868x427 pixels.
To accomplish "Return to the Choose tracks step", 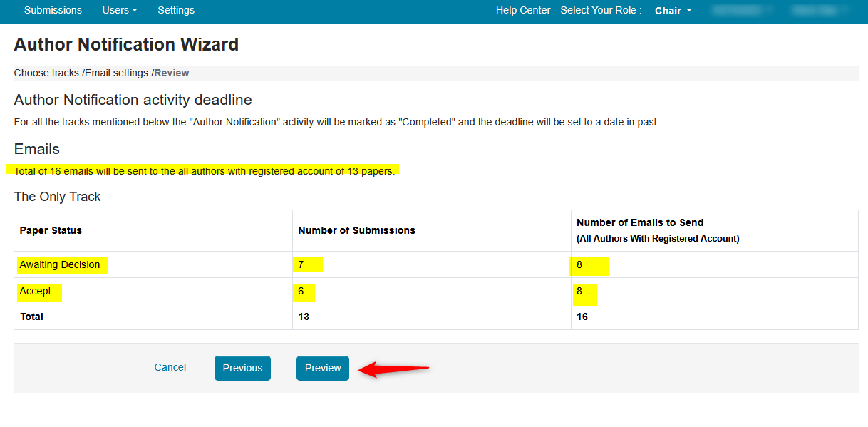I will [x=46, y=73].
